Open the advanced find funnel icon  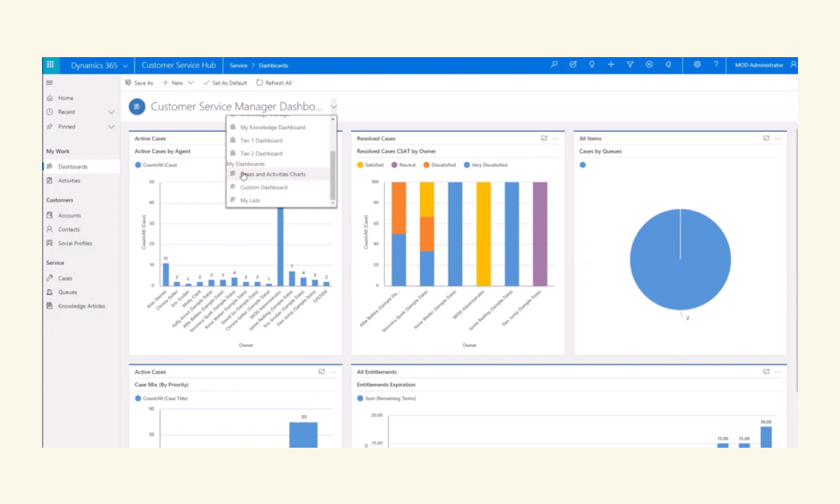(630, 65)
